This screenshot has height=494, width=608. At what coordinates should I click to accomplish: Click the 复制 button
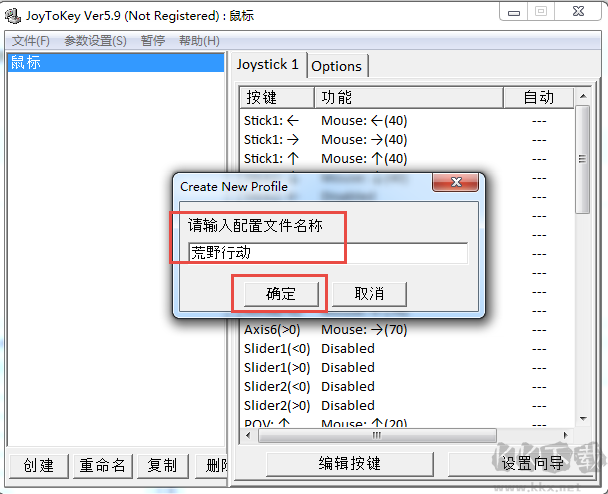click(x=162, y=466)
